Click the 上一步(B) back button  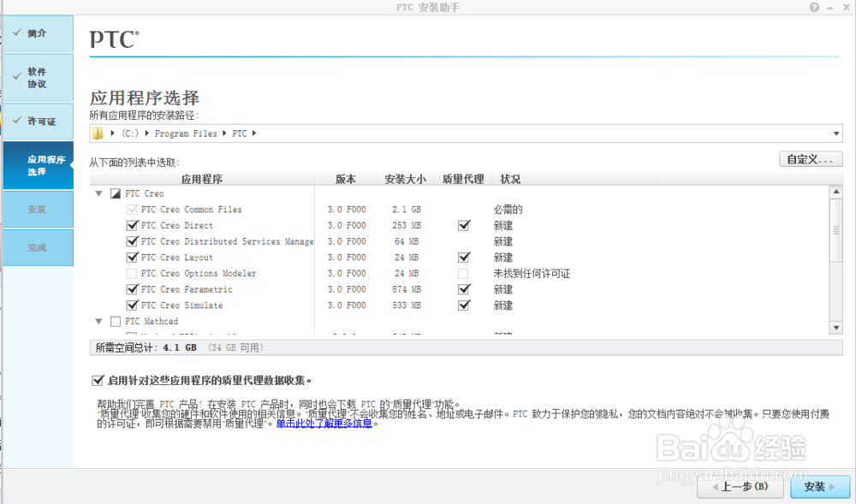click(740, 487)
